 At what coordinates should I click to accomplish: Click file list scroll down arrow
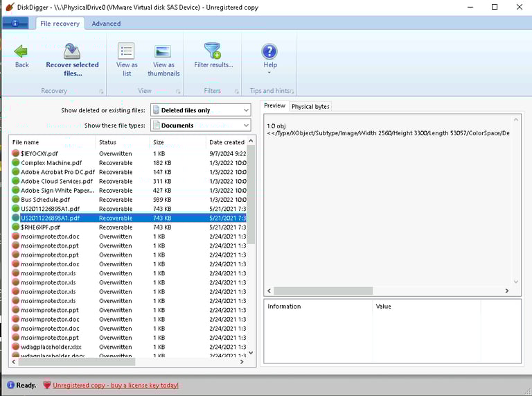(251, 353)
